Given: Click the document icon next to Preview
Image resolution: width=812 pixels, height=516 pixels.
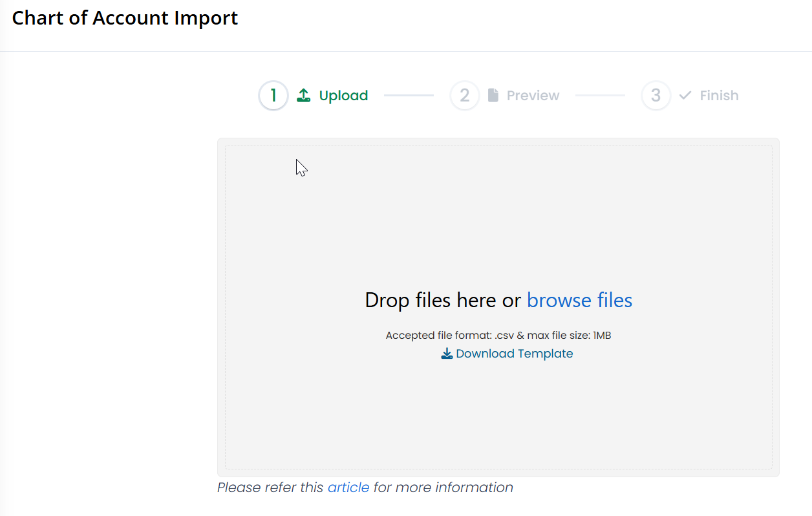Looking at the screenshot, I should click(x=493, y=96).
